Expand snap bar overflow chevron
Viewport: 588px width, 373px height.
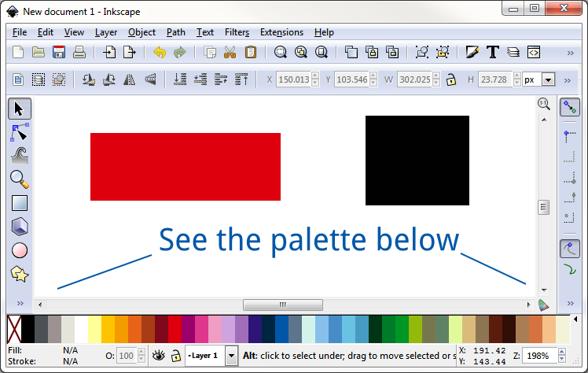[571, 303]
